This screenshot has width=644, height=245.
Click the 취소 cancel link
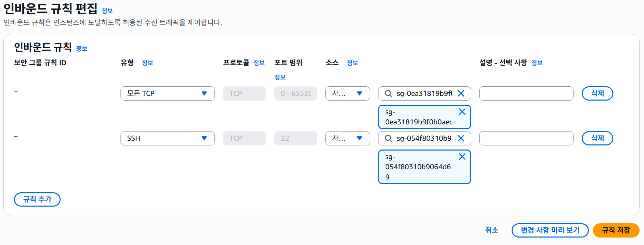click(x=492, y=230)
